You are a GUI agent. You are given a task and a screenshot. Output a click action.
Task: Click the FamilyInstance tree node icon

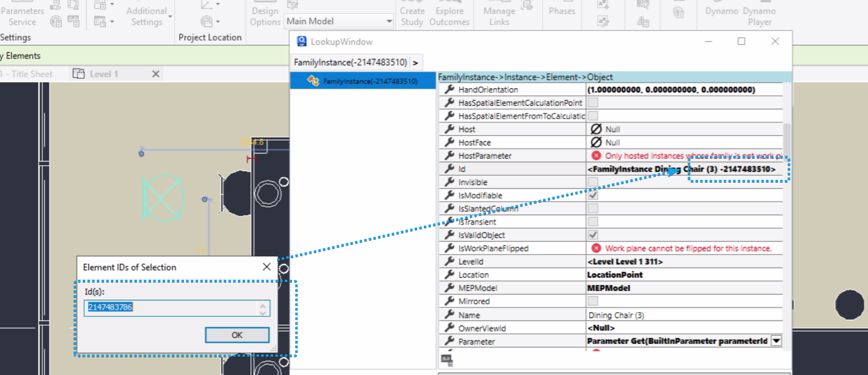point(313,81)
